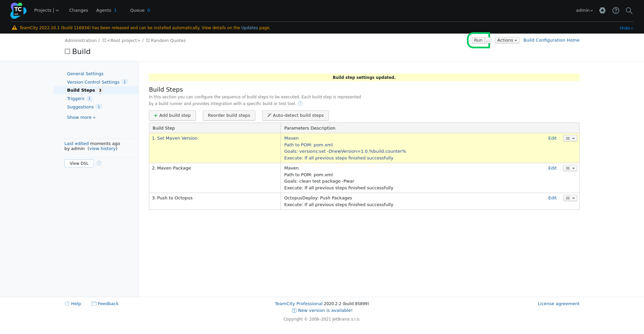
Task: Click Add build step button
Action: (172, 115)
